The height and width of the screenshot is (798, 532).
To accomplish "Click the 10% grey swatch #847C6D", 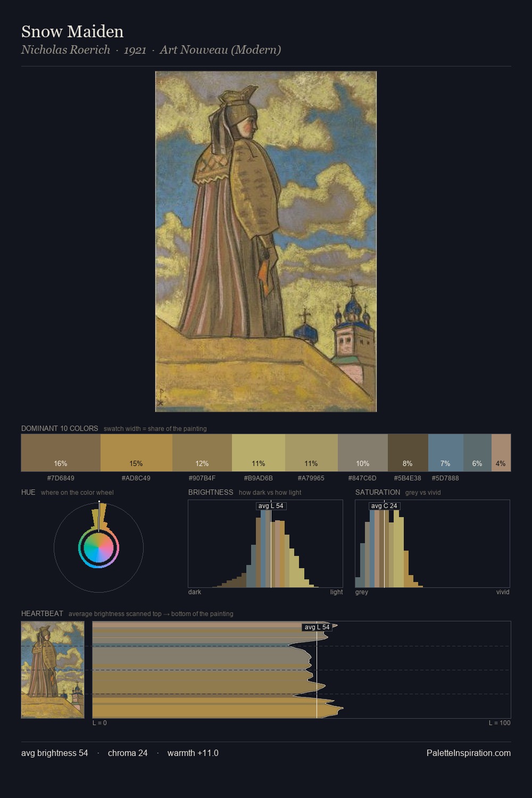I will click(363, 453).
